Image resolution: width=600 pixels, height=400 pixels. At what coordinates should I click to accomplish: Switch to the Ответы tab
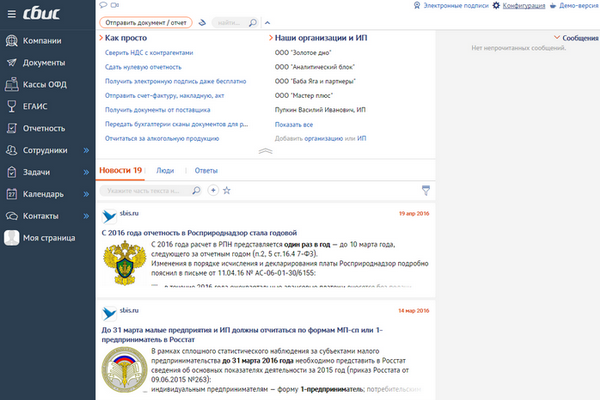(206, 171)
